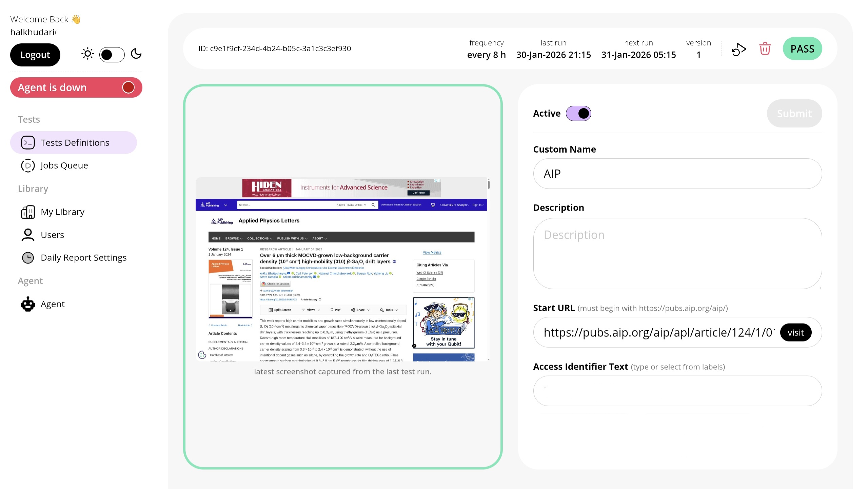Open the Users page

52,235
